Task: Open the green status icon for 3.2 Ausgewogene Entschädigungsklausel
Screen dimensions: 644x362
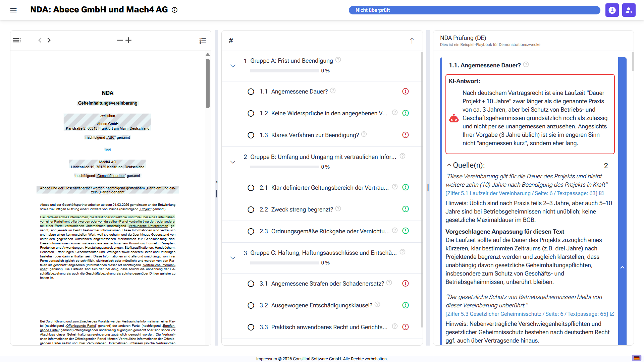Action: (x=405, y=305)
